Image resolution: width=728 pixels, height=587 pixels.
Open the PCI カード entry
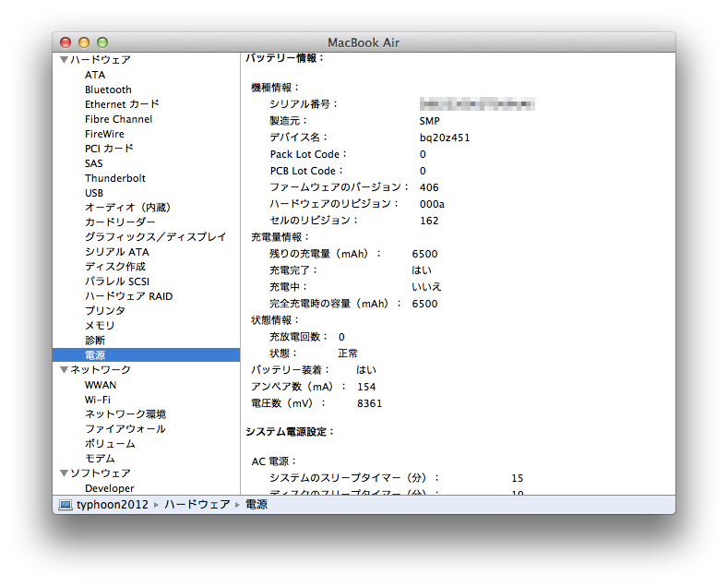tap(109, 149)
